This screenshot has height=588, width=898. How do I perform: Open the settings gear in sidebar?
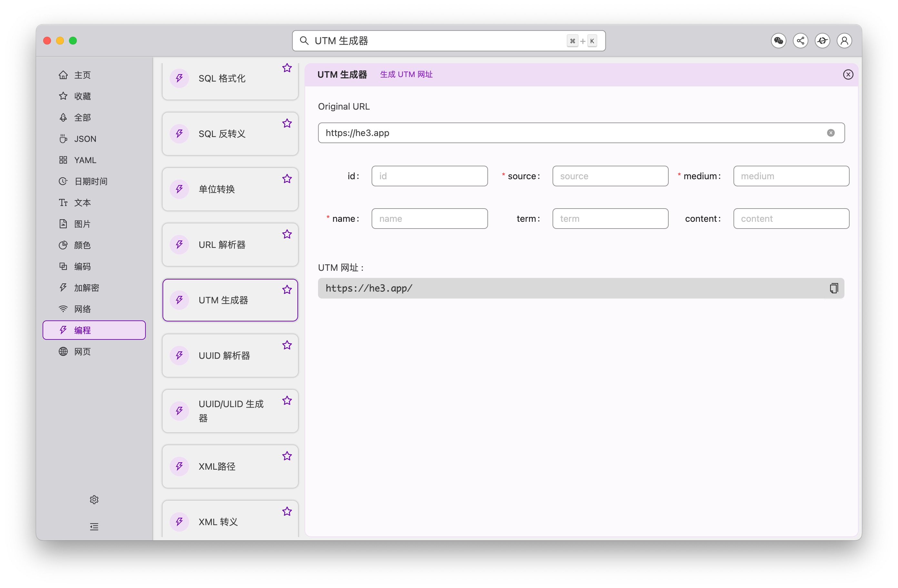click(94, 500)
